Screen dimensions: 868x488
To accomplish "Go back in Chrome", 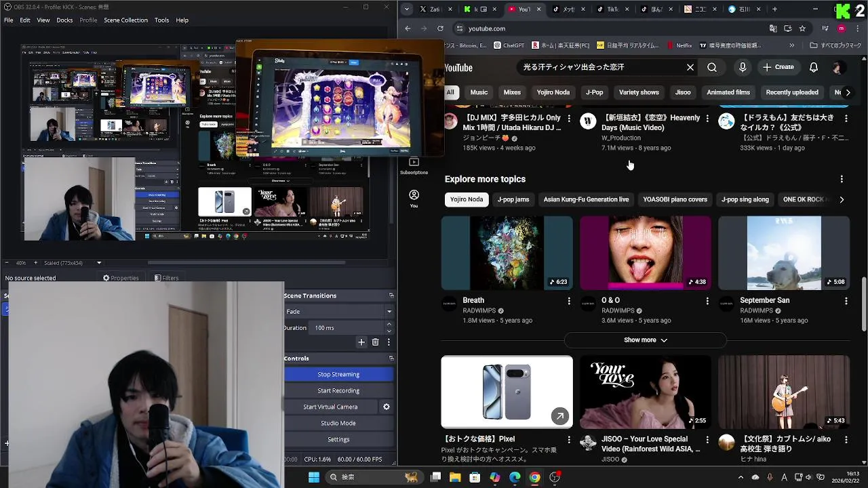I will 408,28.
